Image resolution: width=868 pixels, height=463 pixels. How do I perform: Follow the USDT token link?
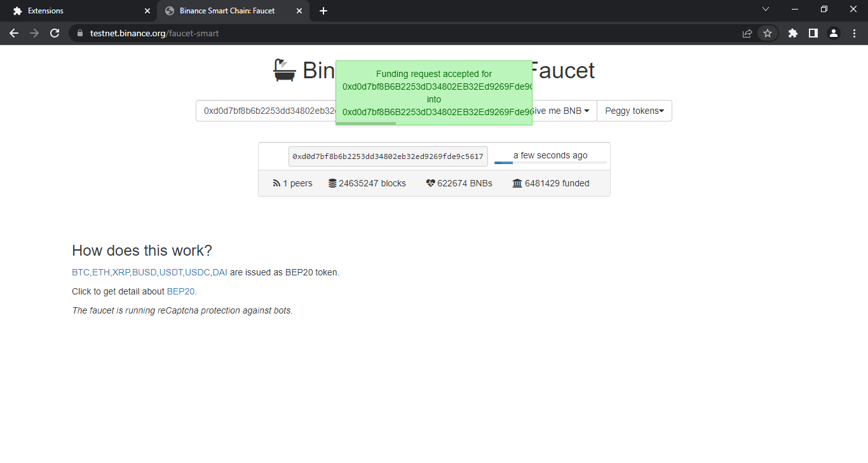pyautogui.click(x=171, y=272)
